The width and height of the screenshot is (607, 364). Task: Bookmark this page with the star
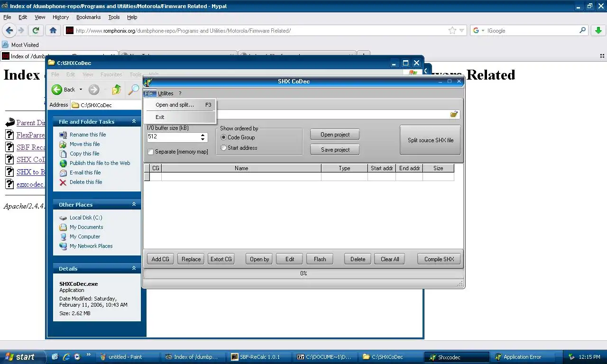[452, 30]
